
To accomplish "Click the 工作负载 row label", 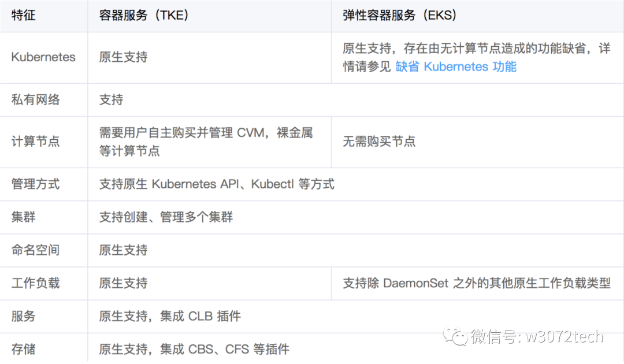I will pyautogui.click(x=35, y=283).
